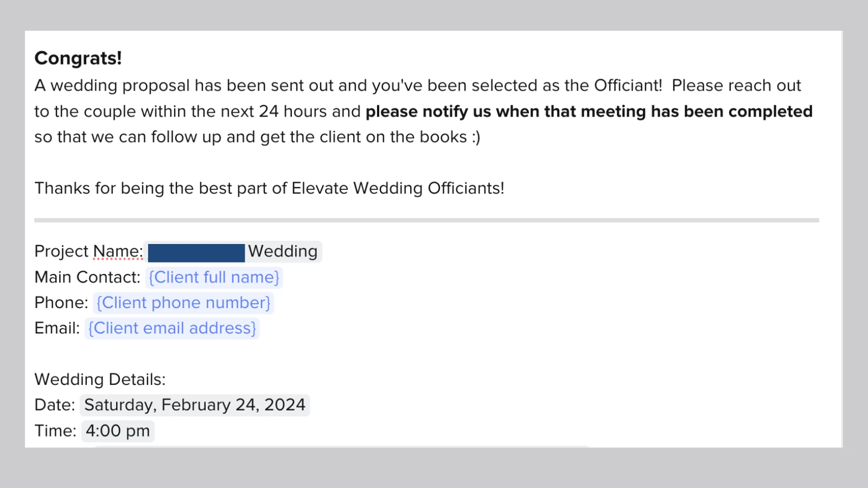The width and height of the screenshot is (868, 488).
Task: Click the {Client email address} placeholder
Action: [x=172, y=328]
